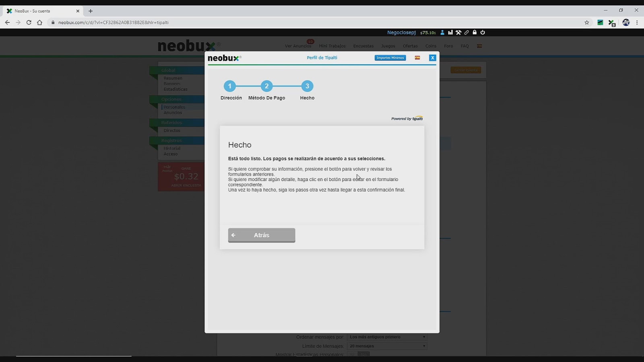Open Ver Anuncios menu

pos(298,46)
